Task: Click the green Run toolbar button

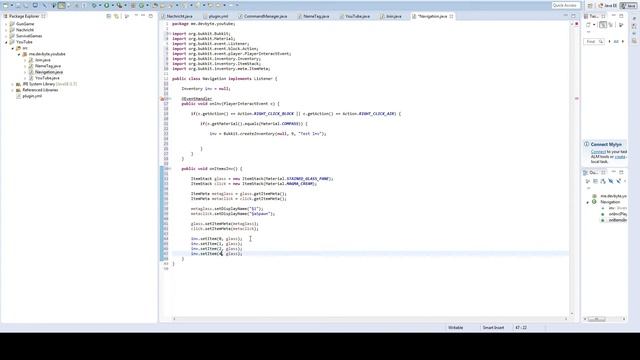Action: click(107, 5)
